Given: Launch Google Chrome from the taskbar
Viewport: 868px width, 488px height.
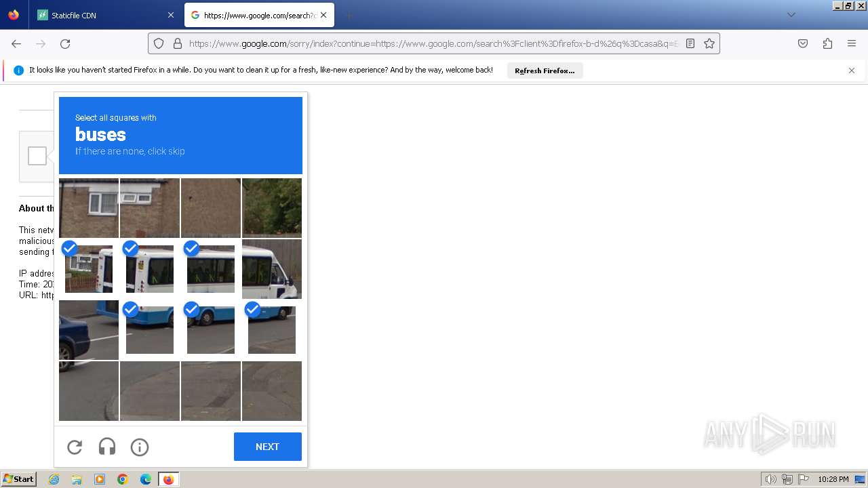Looking at the screenshot, I should (x=123, y=479).
